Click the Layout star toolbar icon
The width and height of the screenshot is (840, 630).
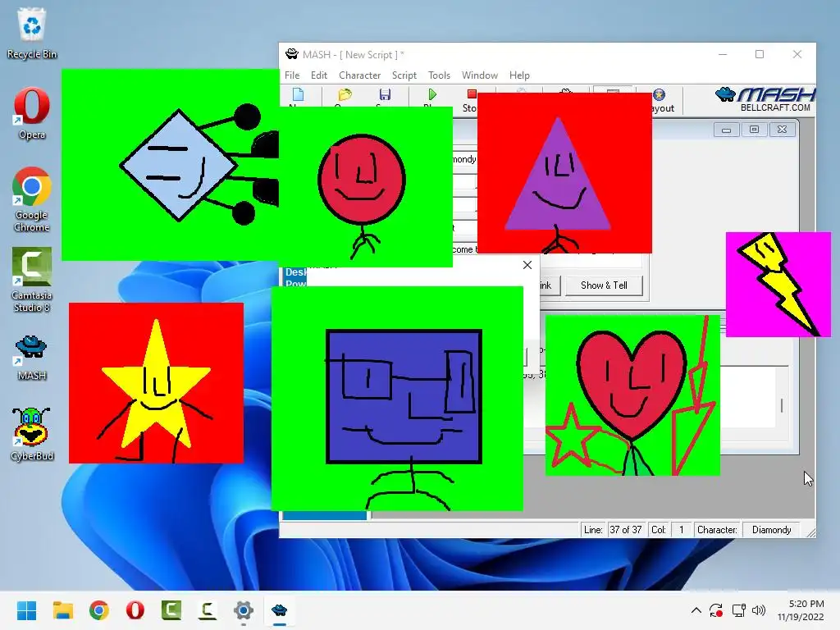coord(660,95)
